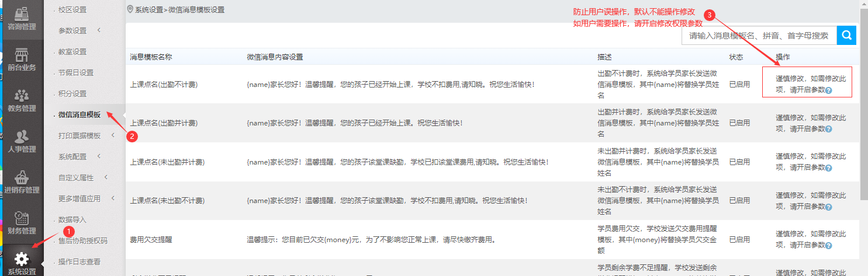Click help icon in 上课点名(出勤并计费) row

829,129
